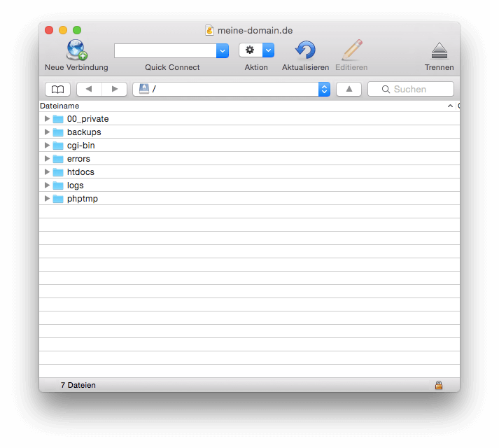Select the backups folder name
The height and width of the screenshot is (448, 499).
tap(84, 132)
